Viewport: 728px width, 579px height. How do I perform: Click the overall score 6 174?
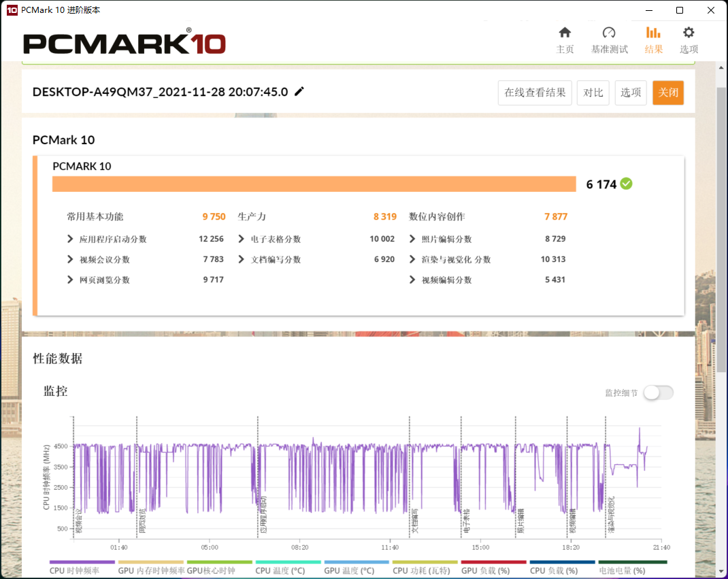click(601, 184)
